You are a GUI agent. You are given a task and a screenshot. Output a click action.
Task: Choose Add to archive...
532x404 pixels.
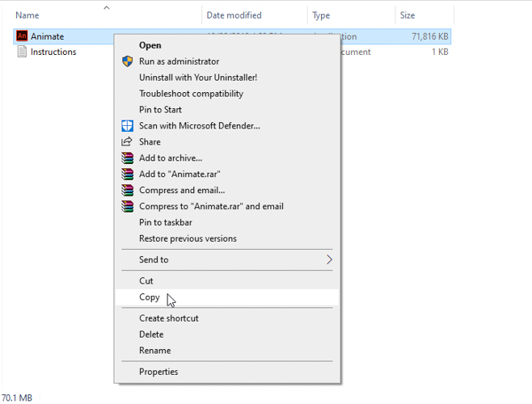(x=227, y=158)
